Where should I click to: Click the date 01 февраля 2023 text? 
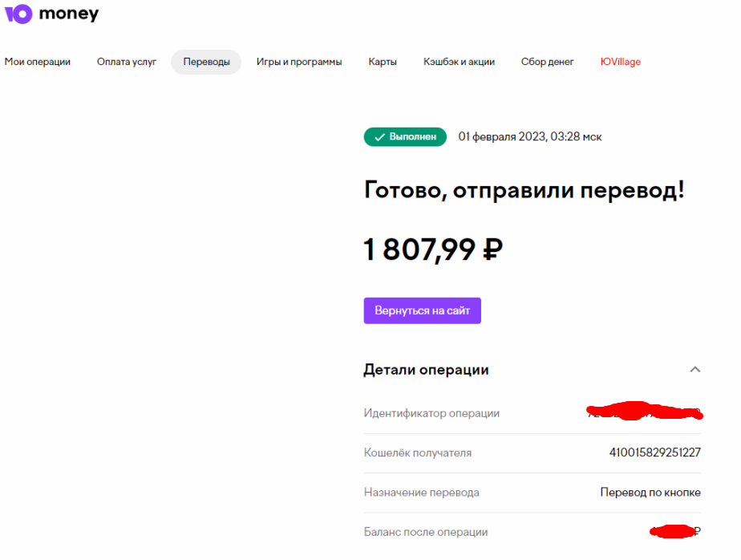pyautogui.click(x=502, y=136)
